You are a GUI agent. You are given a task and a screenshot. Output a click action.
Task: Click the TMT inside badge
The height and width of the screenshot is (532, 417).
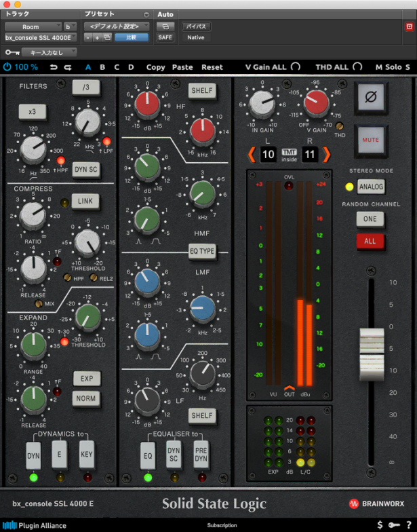point(289,155)
